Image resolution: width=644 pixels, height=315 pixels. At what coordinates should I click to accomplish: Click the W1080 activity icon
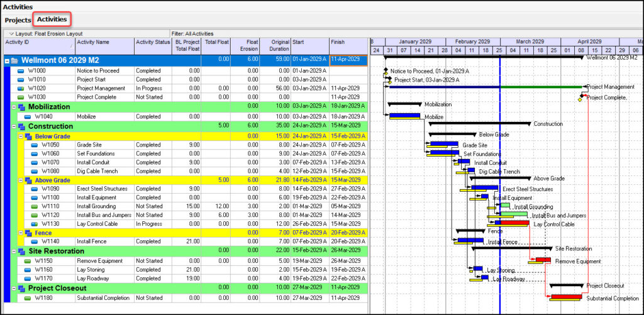pyautogui.click(x=34, y=171)
